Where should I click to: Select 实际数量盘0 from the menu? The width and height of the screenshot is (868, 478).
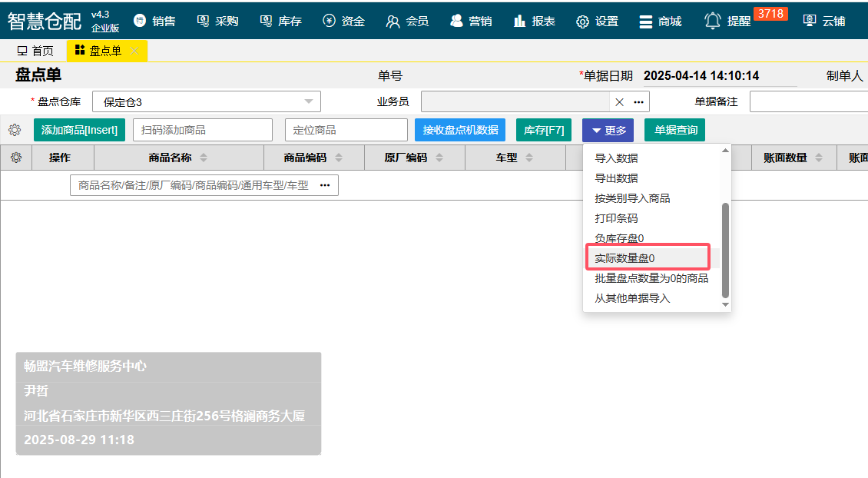pos(624,258)
